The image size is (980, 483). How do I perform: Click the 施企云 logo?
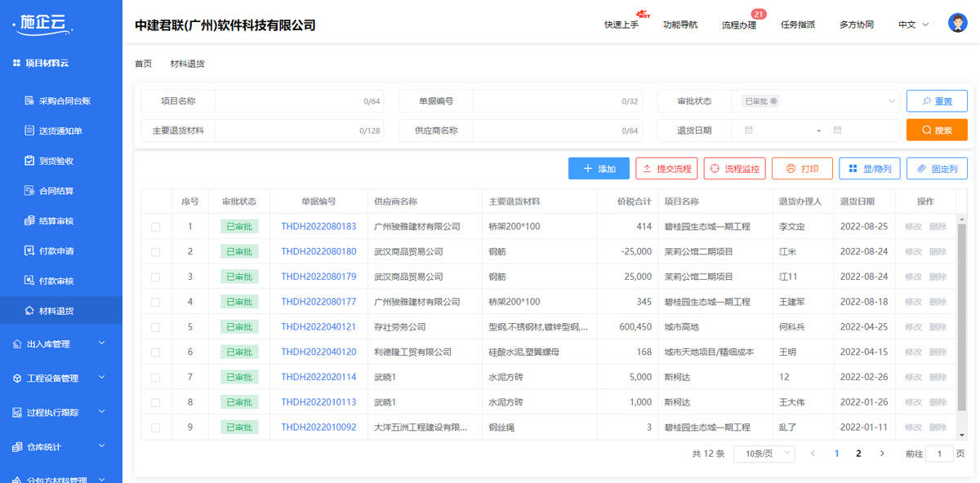tap(43, 24)
